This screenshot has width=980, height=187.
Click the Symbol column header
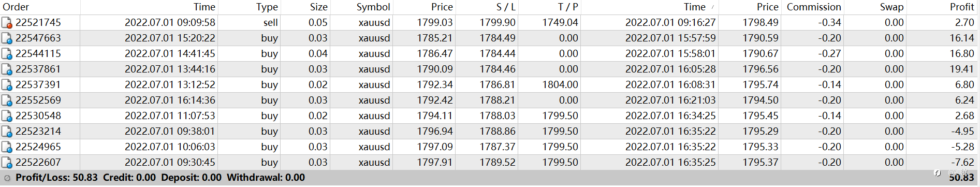tap(361, 7)
